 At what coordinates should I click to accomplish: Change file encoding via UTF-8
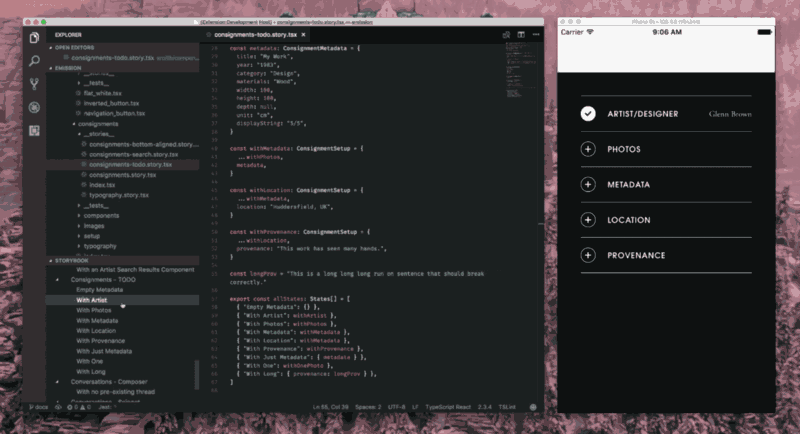tap(396, 407)
